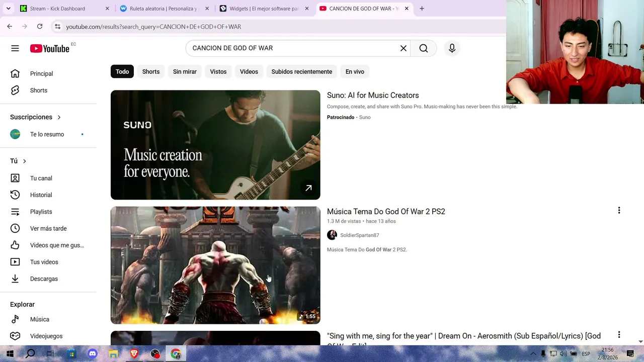Close the Stream - Kick Dashboard tab
644x362 pixels.
point(107,9)
